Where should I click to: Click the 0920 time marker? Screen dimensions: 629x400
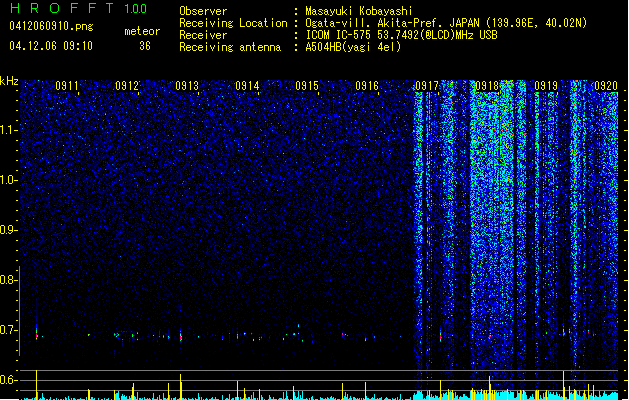pos(606,86)
